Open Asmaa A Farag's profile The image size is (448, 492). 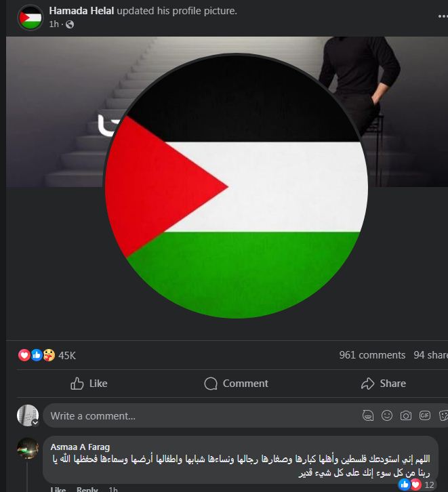tap(80, 447)
